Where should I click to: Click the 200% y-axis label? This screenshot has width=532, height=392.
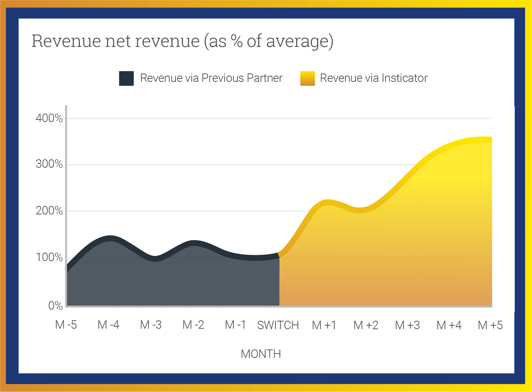[49, 211]
